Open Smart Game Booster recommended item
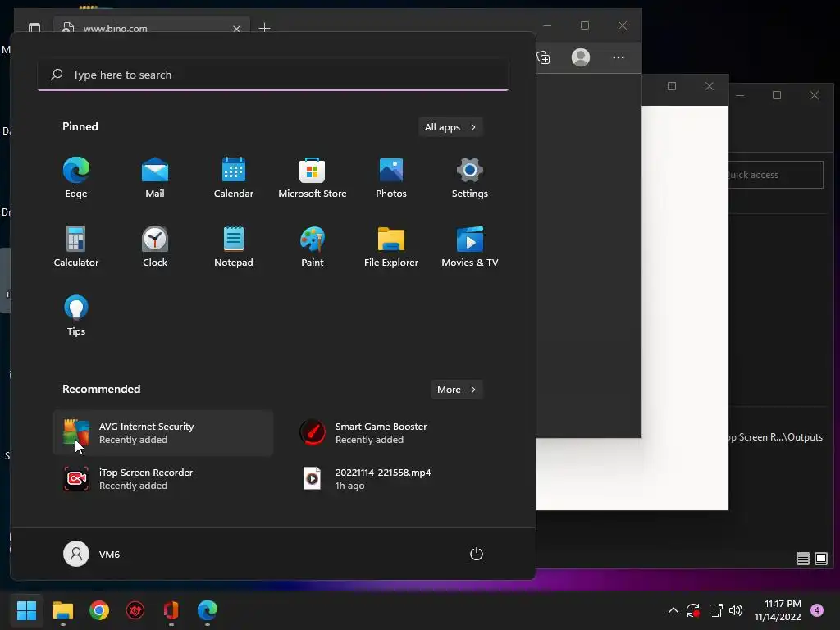Screen dimensions: 840x630 pyautogui.click(x=399, y=433)
